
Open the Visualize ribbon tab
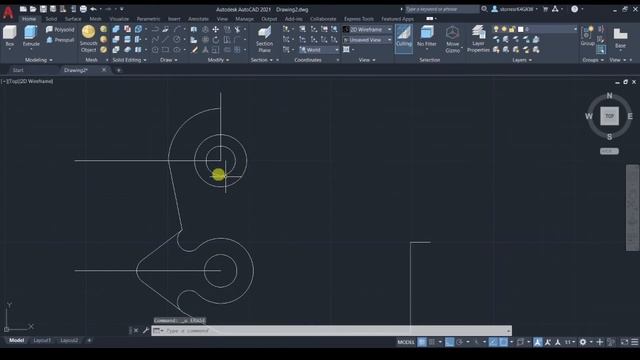tap(119, 19)
